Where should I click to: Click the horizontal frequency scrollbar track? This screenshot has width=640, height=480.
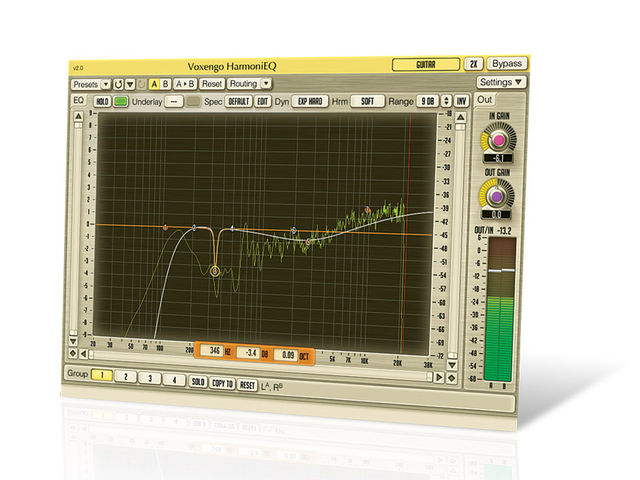pyautogui.click(x=260, y=366)
